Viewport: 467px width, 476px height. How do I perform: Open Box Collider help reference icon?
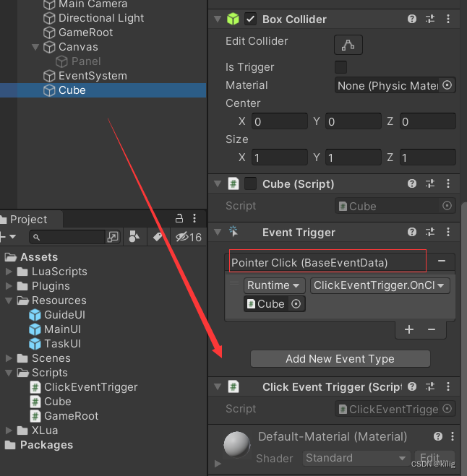point(412,20)
